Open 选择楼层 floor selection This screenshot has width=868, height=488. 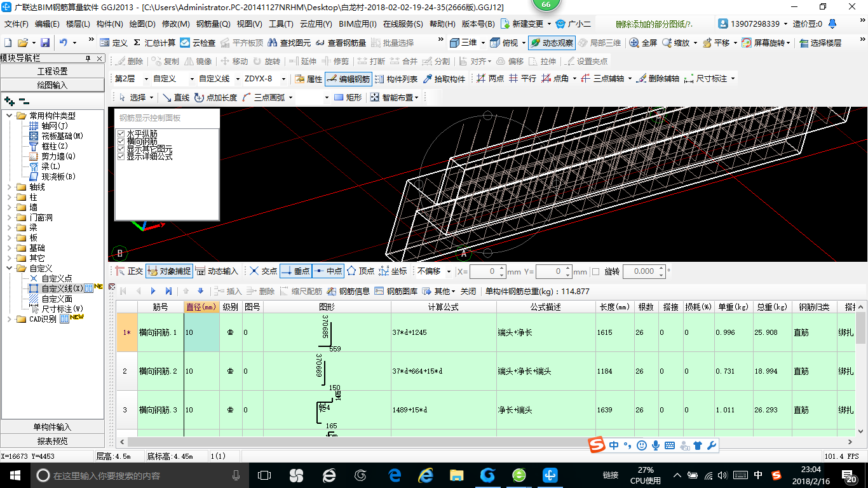click(820, 43)
